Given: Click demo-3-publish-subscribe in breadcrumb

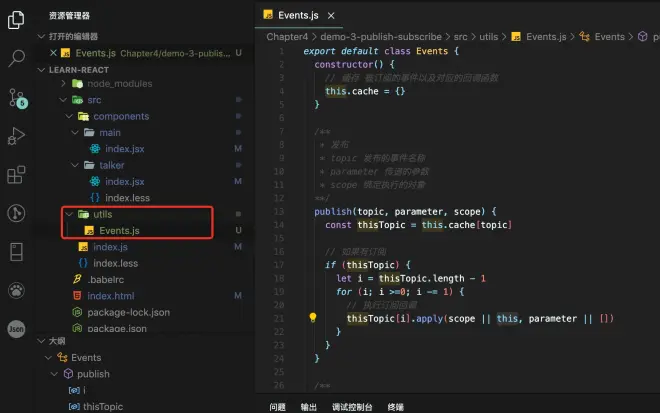Looking at the screenshot, I should (381, 37).
